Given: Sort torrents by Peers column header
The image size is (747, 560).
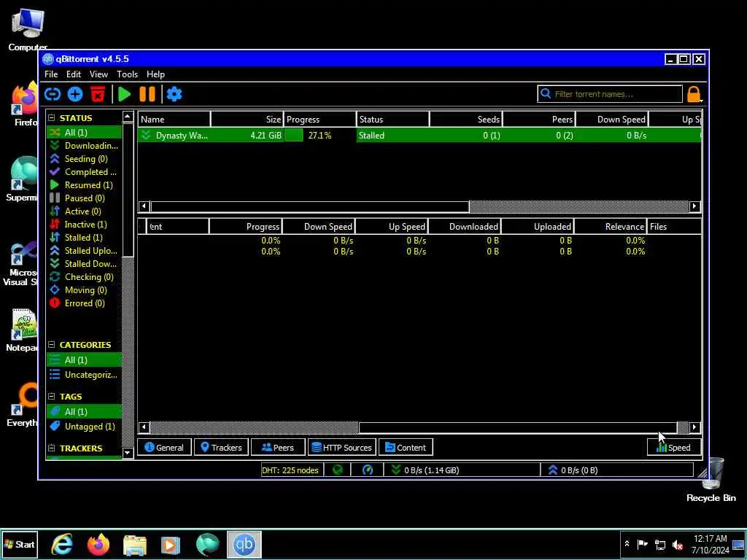Looking at the screenshot, I should click(x=539, y=120).
